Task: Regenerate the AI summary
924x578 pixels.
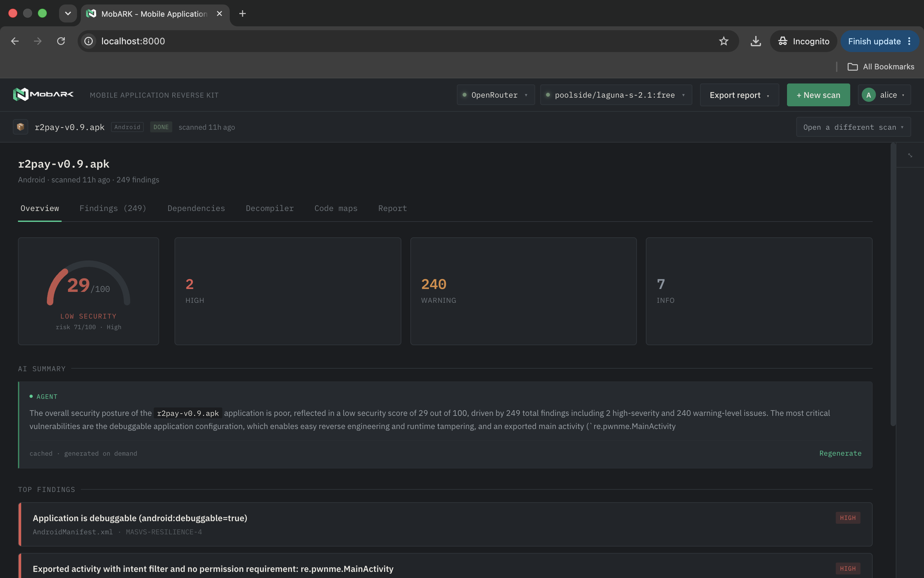Action: 840,453
